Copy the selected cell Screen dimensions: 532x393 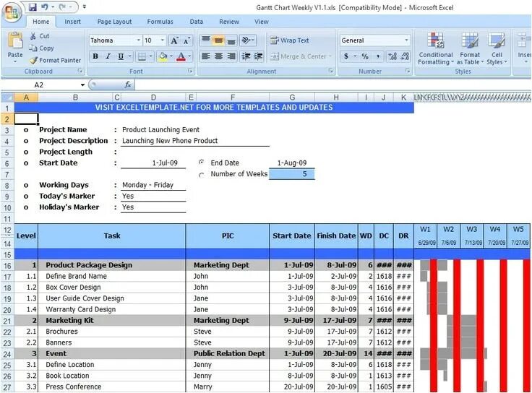click(41, 48)
